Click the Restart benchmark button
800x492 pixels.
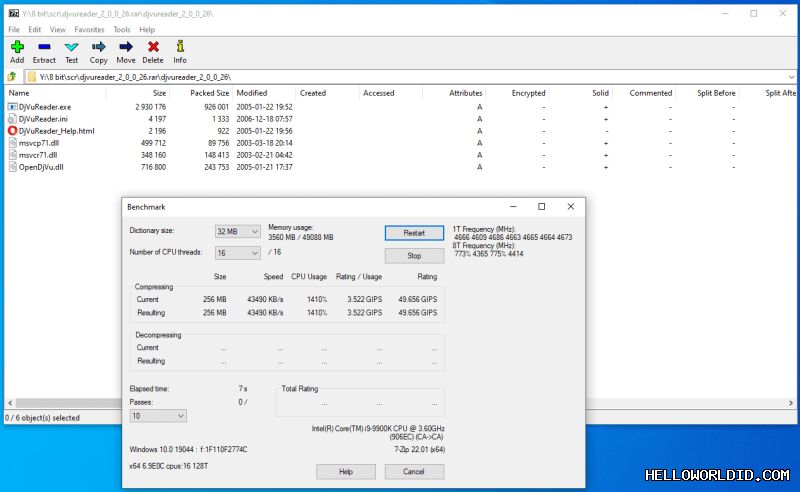pyautogui.click(x=414, y=233)
